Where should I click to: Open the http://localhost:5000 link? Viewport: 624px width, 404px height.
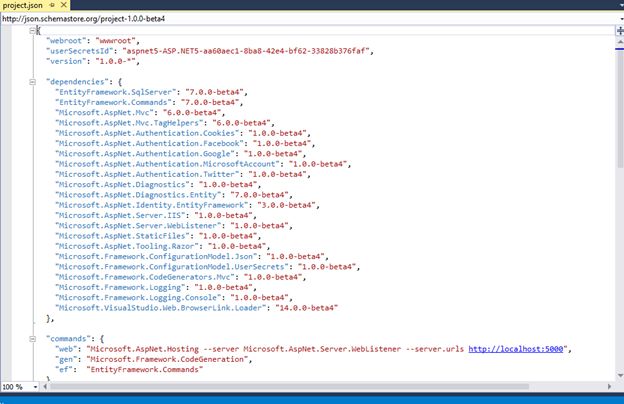[x=516, y=349]
